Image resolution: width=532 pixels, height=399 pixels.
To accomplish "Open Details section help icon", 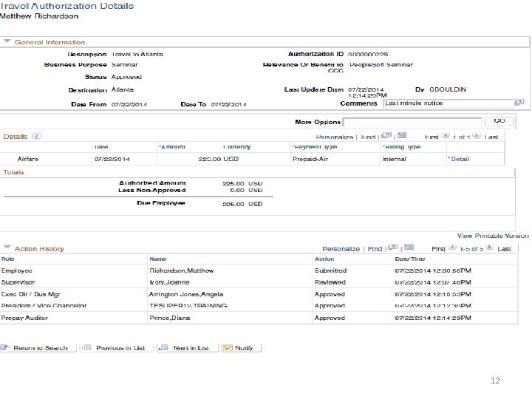I will 36,137.
